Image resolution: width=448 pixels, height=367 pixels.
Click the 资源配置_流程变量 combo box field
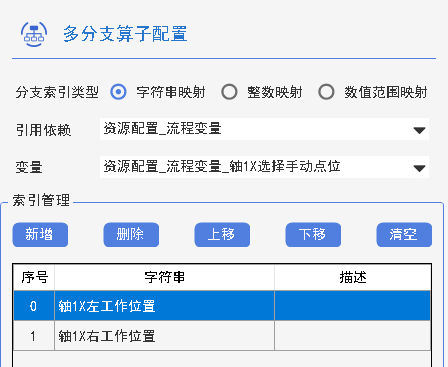(x=264, y=129)
